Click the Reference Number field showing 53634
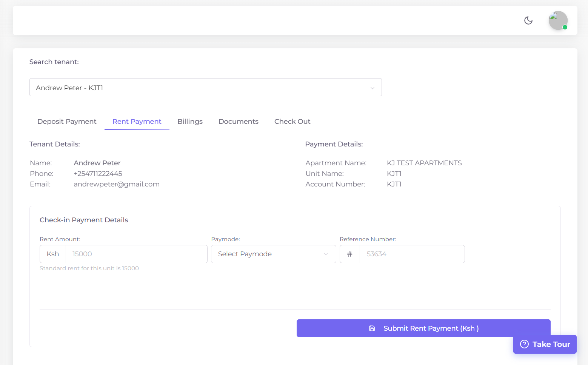This screenshot has height=365, width=588. coord(411,254)
